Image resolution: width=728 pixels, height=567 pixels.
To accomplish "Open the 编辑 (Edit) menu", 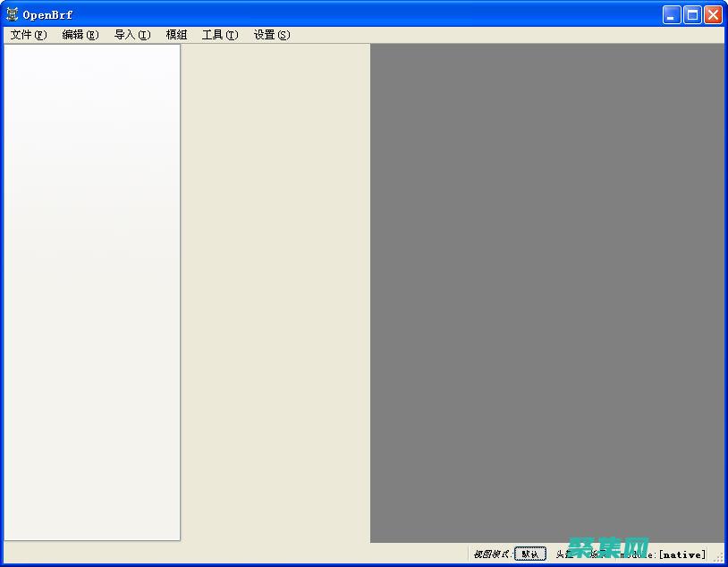I will point(79,35).
